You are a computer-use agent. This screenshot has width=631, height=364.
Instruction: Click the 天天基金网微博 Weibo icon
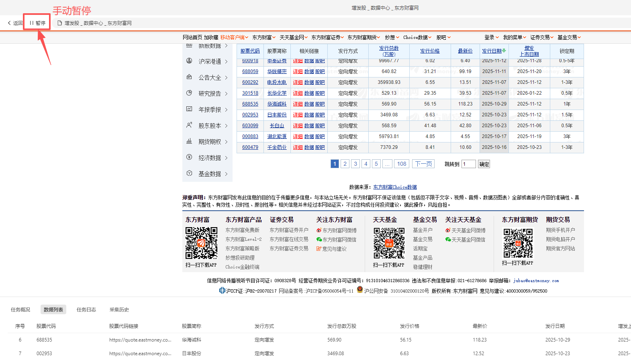448,230
